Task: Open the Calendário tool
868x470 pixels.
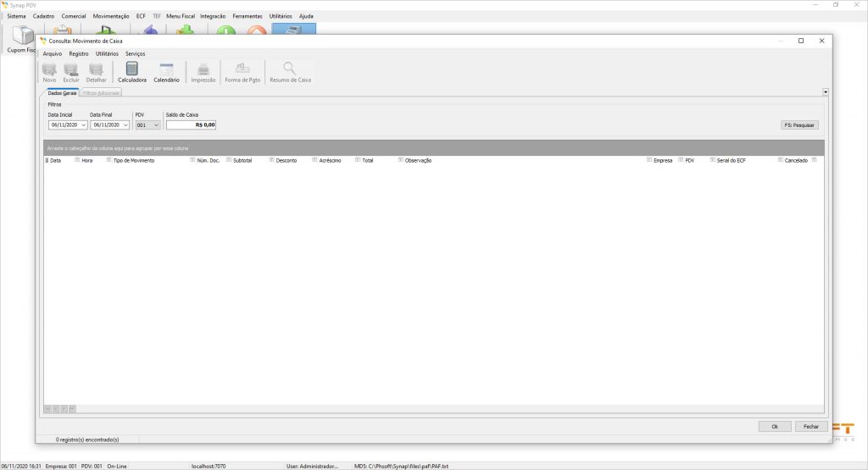Action: (166, 71)
